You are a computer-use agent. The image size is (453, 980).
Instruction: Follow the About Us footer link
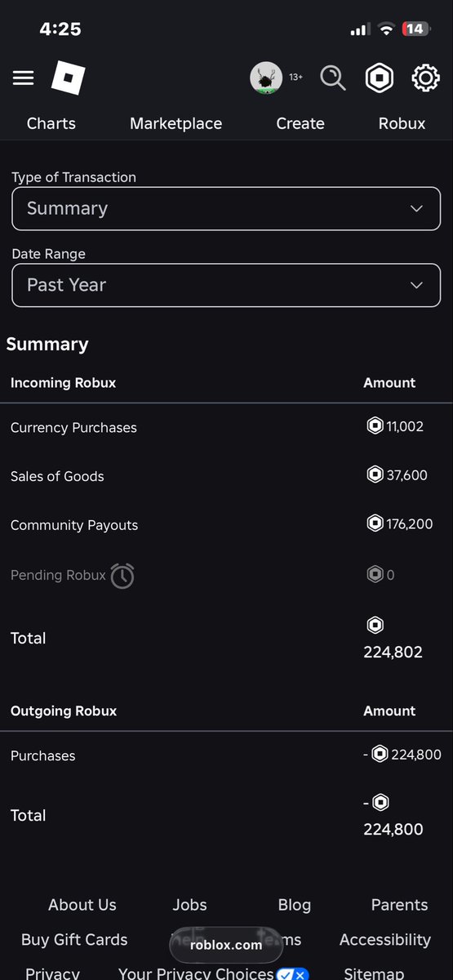click(x=82, y=905)
